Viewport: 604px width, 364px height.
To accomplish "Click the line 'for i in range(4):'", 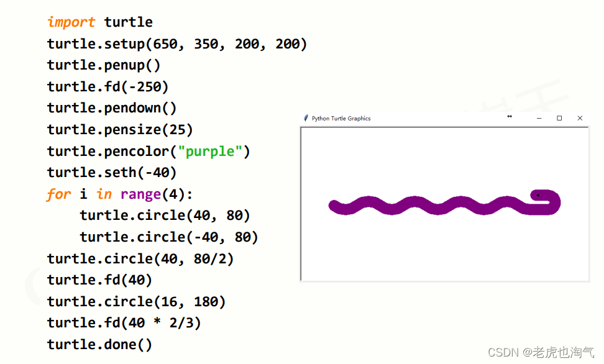I will tap(120, 194).
